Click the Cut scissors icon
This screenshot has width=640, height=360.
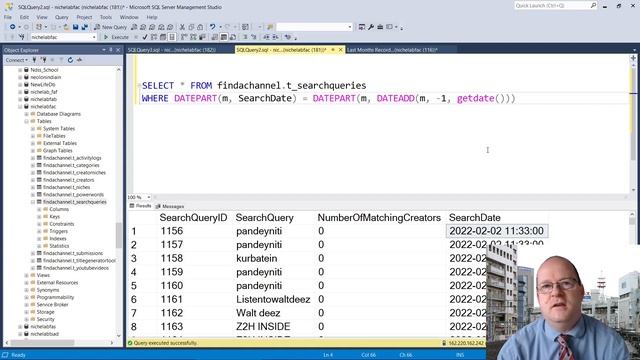[x=182, y=27]
